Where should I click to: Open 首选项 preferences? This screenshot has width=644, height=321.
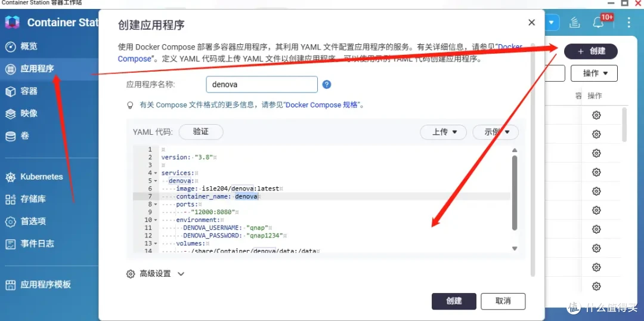pos(33,221)
